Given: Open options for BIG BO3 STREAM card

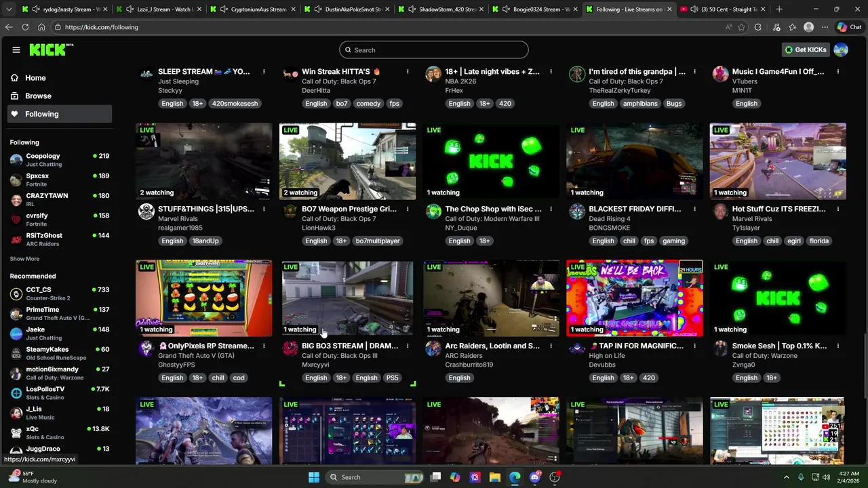Looking at the screenshot, I should coord(408,346).
